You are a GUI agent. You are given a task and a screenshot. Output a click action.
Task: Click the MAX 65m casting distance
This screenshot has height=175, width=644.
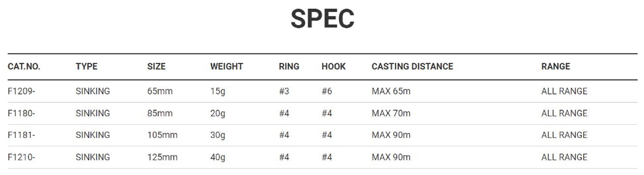coord(391,91)
